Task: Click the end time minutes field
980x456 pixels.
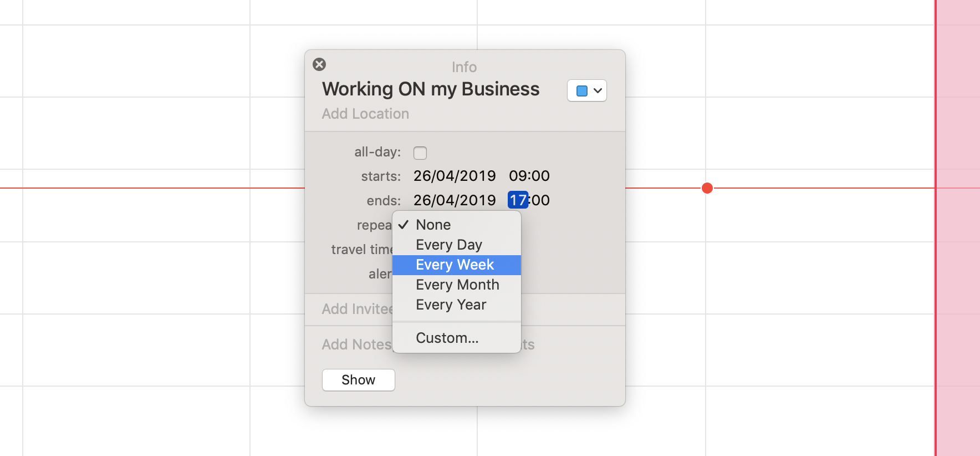Action: (x=541, y=200)
